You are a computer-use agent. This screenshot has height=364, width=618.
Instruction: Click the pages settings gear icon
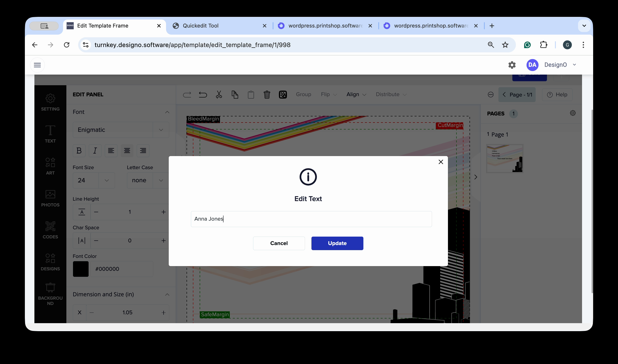tap(573, 113)
